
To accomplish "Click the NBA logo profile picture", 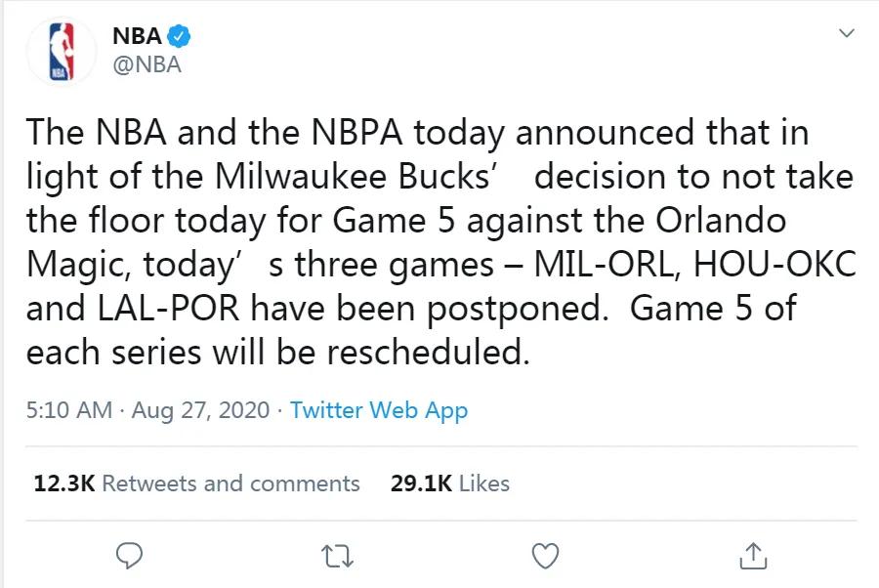I will coord(63,52).
